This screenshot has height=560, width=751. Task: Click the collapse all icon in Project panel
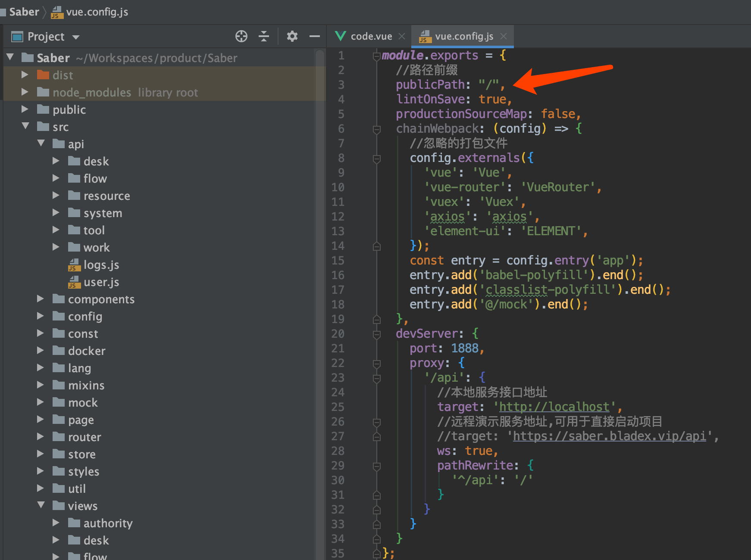264,36
